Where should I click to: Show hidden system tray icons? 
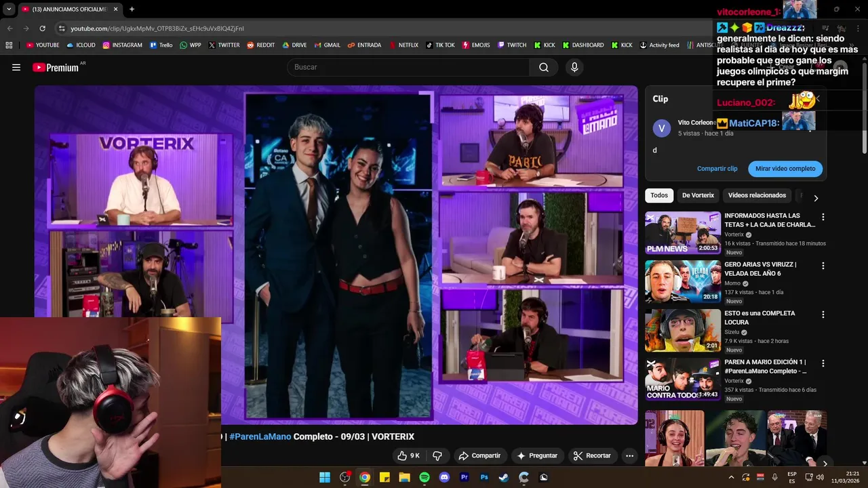(731, 477)
